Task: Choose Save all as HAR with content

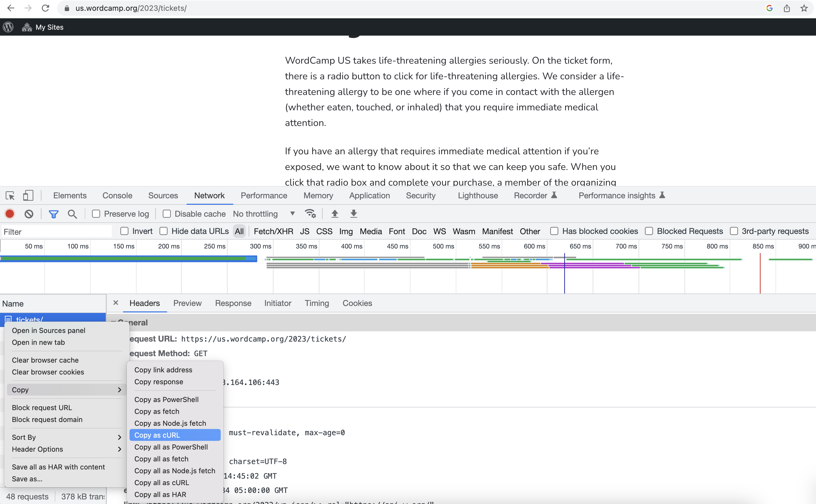Action: [66, 467]
